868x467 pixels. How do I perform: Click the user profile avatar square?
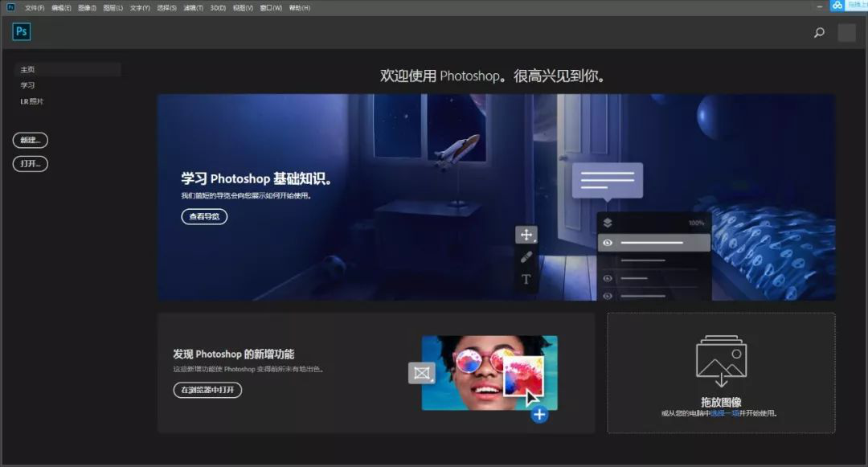coord(846,33)
